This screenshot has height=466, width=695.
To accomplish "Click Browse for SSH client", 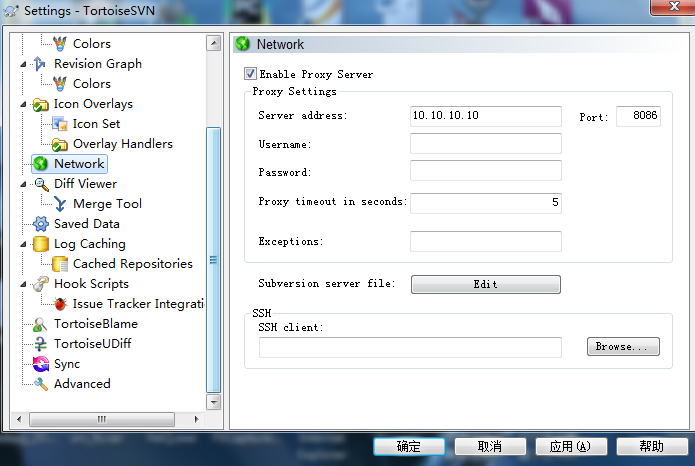I will tap(623, 347).
